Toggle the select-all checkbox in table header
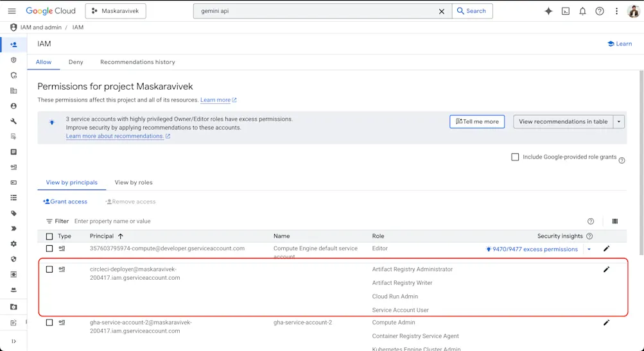The width and height of the screenshot is (644, 351). tap(49, 237)
